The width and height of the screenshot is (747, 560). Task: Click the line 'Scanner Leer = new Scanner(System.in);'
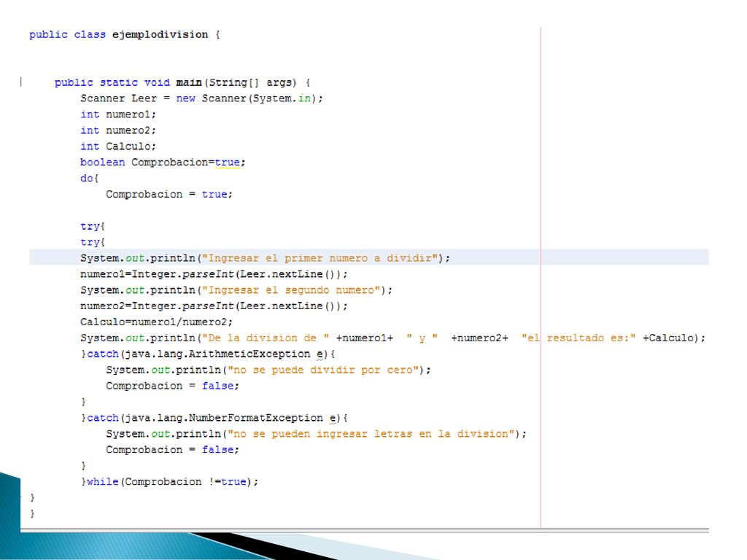click(201, 98)
